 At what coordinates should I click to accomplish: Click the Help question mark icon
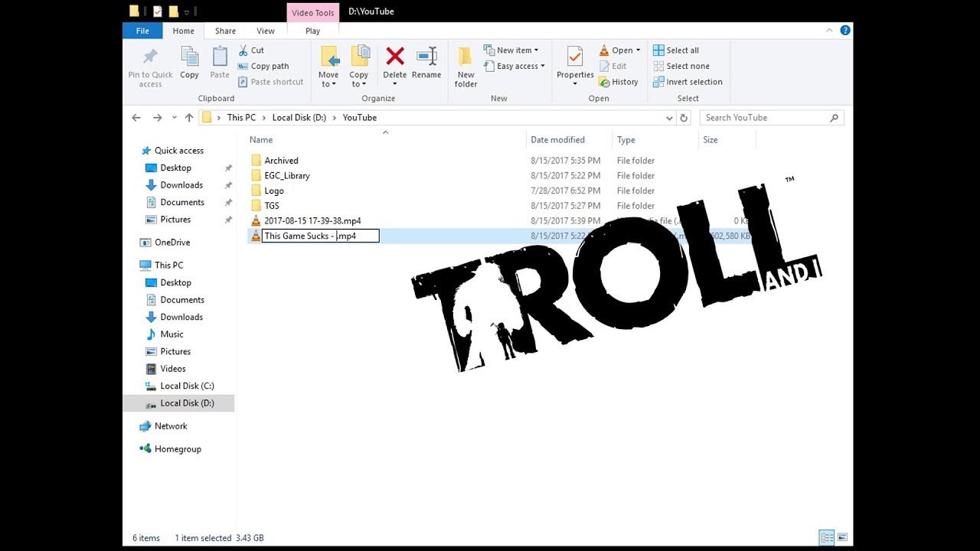click(x=845, y=31)
